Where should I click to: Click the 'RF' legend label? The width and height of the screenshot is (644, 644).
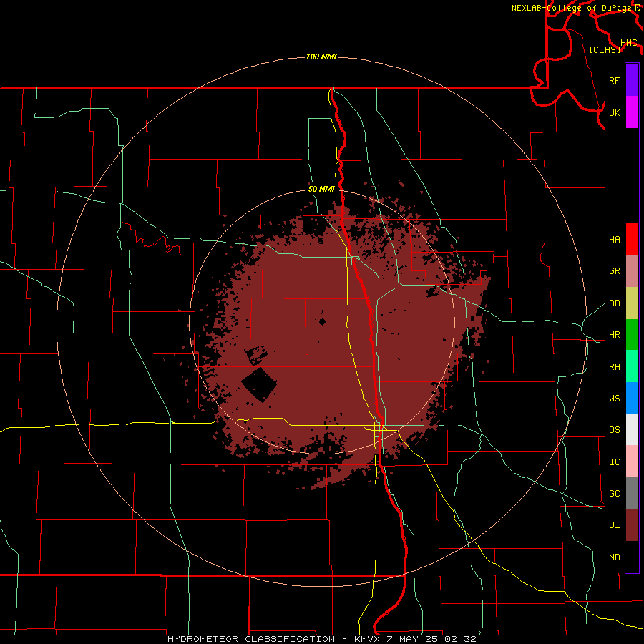coord(614,80)
